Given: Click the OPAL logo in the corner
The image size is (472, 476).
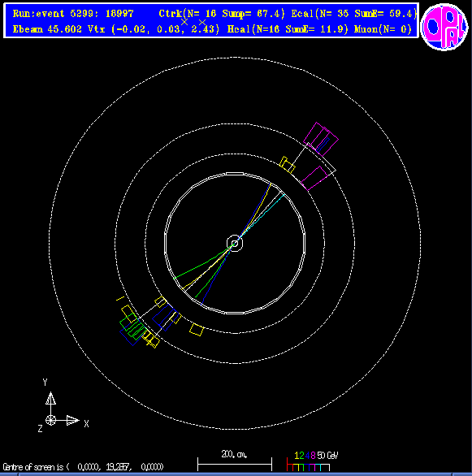Looking at the screenshot, I should pos(444,27).
